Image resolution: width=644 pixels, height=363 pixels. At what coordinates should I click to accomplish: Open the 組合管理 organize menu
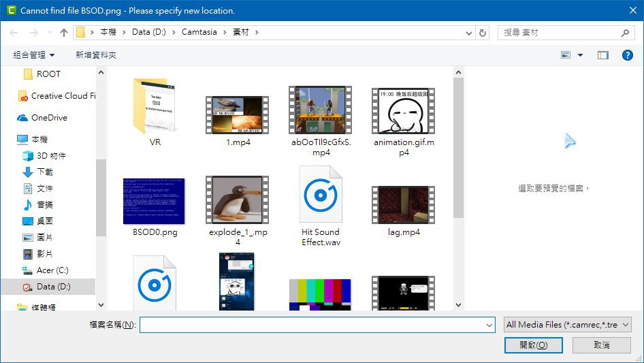pos(34,55)
